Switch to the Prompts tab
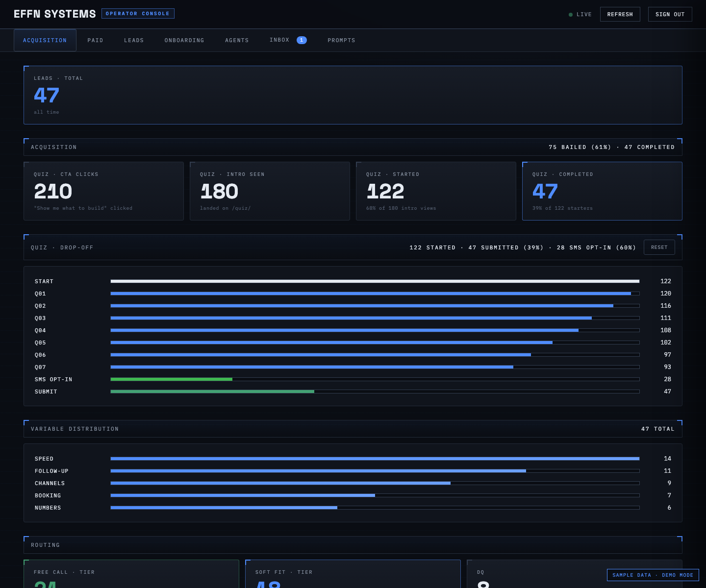 tap(341, 40)
